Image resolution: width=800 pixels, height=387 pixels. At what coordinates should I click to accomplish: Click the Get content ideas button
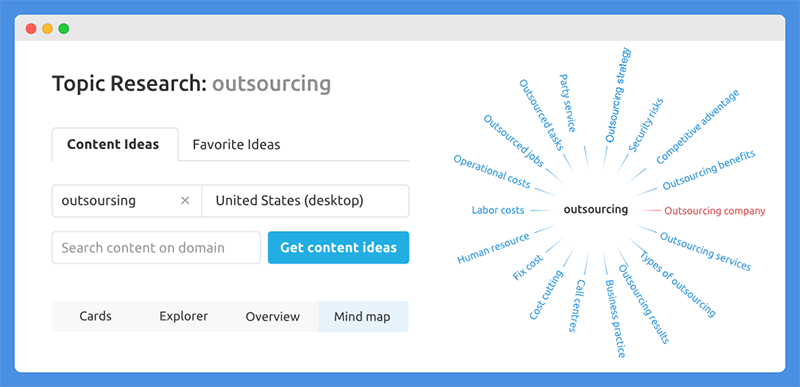(338, 248)
